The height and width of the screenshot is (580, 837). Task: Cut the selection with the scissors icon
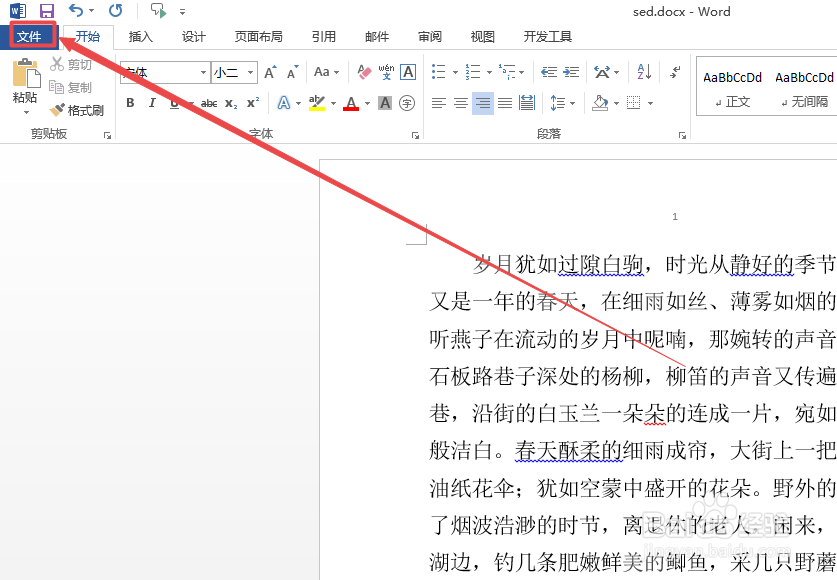[x=58, y=64]
